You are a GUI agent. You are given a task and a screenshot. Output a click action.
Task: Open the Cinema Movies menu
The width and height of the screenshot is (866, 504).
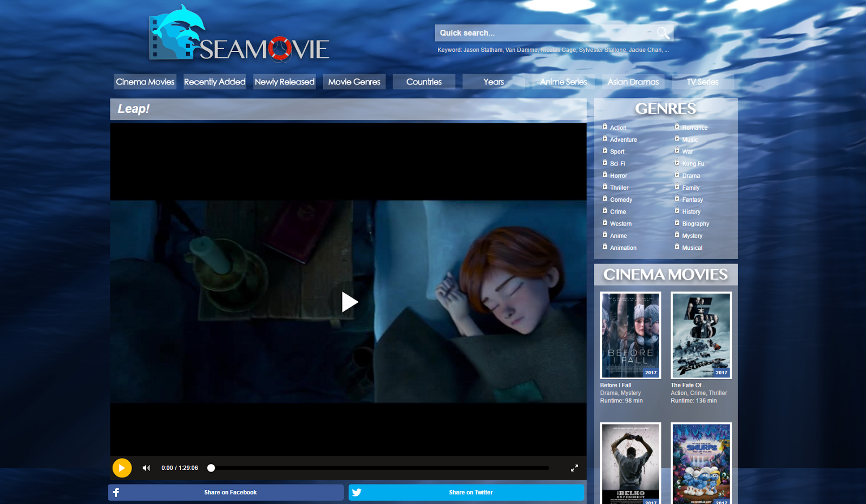145,82
